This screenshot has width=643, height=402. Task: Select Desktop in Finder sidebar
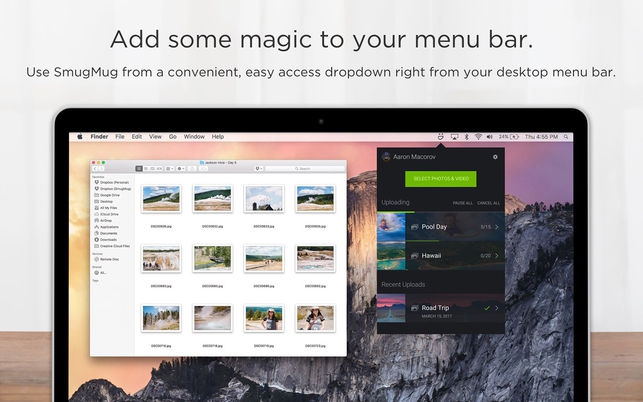(104, 201)
